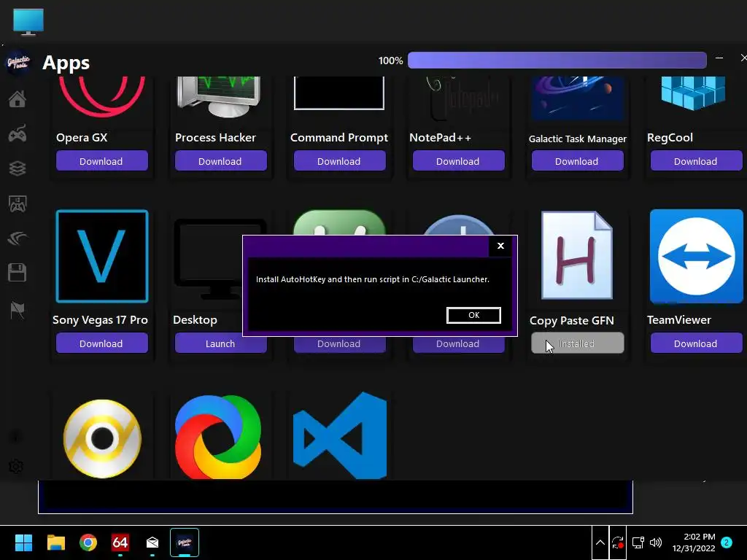This screenshot has width=747, height=560.
Task: Click the Apps page heading
Action: coord(66,63)
